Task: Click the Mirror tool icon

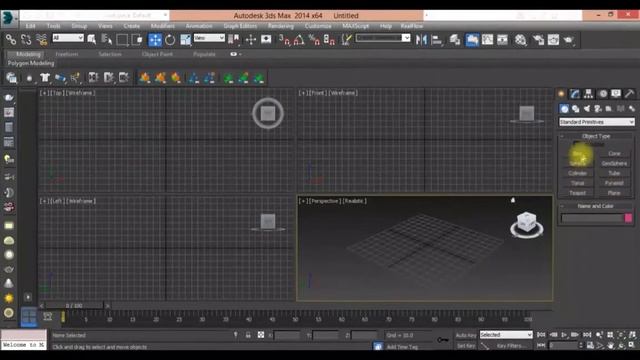Action: [421, 40]
